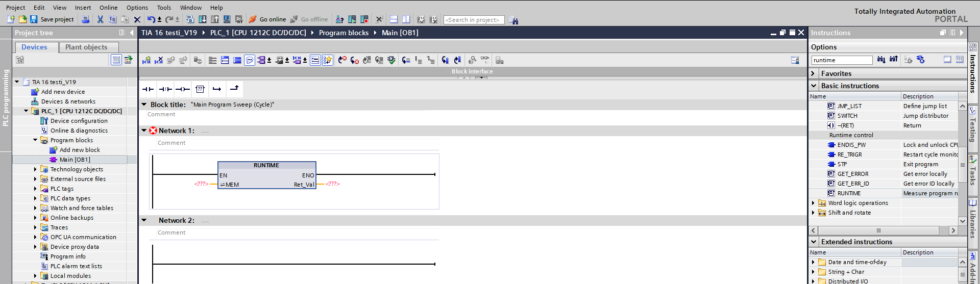Insert an assignment coil

pos(183,89)
